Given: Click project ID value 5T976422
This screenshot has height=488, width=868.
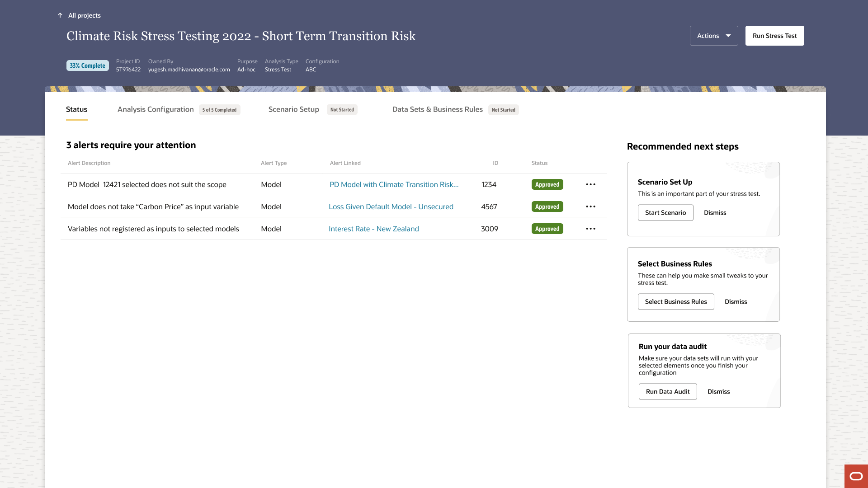Looking at the screenshot, I should [128, 70].
